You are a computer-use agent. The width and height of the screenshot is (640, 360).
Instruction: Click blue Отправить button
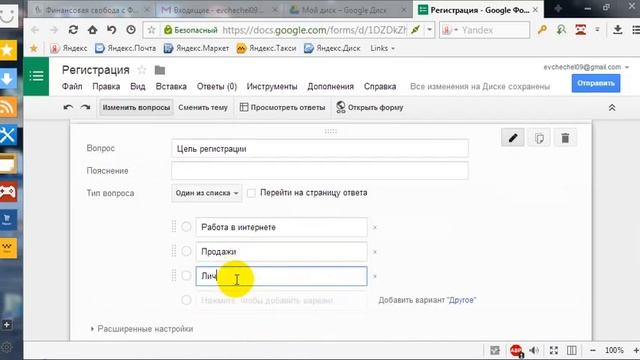[x=596, y=83]
